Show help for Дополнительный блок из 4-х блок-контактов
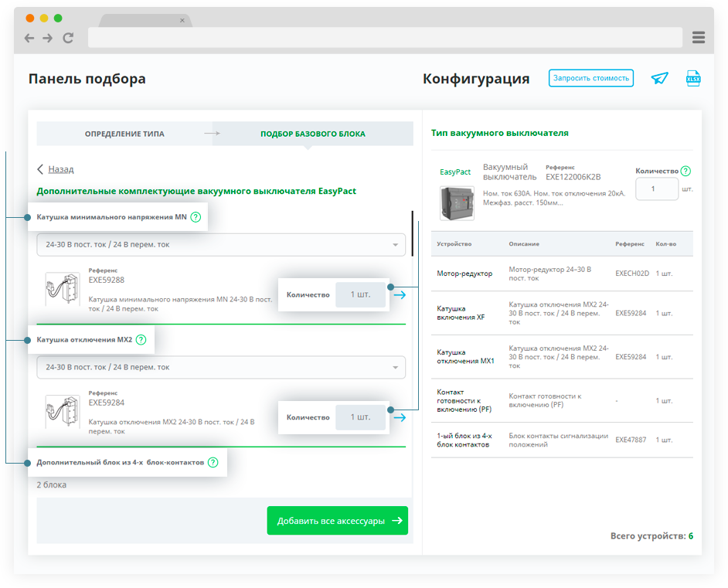This screenshot has width=728, height=588. tap(213, 462)
